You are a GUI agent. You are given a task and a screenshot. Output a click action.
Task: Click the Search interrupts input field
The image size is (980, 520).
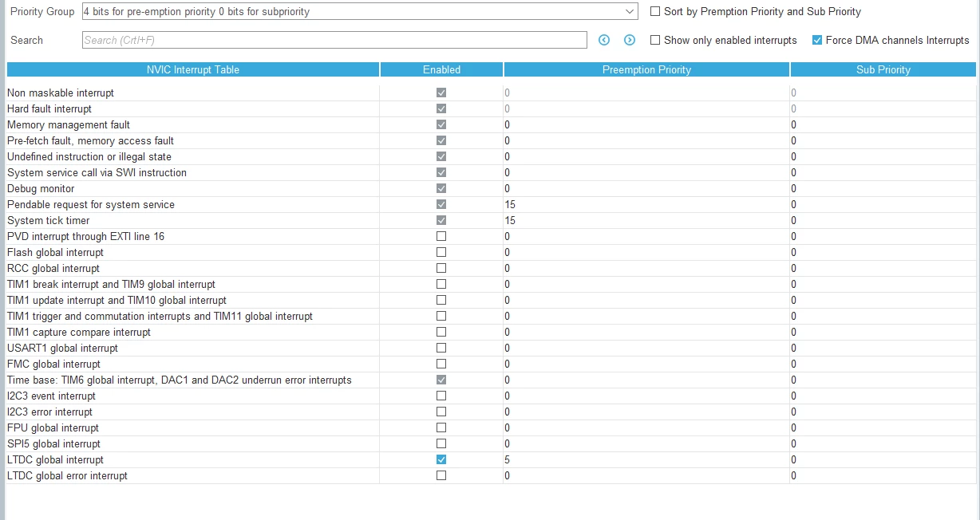coord(334,40)
